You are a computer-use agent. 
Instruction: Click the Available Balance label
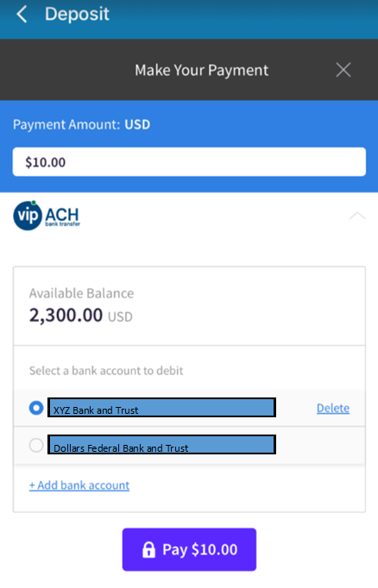81,293
